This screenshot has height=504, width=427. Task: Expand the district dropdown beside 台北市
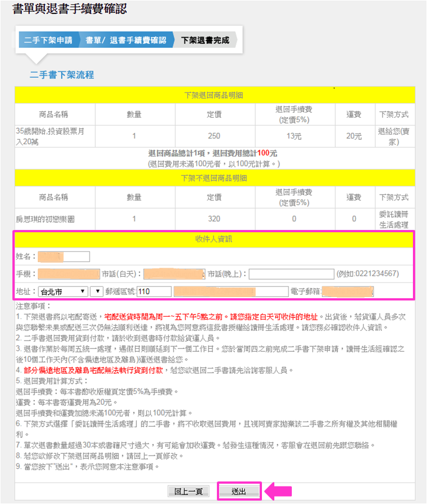click(95, 291)
